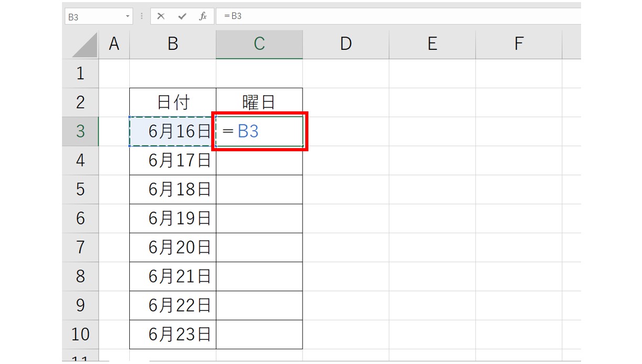Click cell B3 containing 6月16日

173,131
